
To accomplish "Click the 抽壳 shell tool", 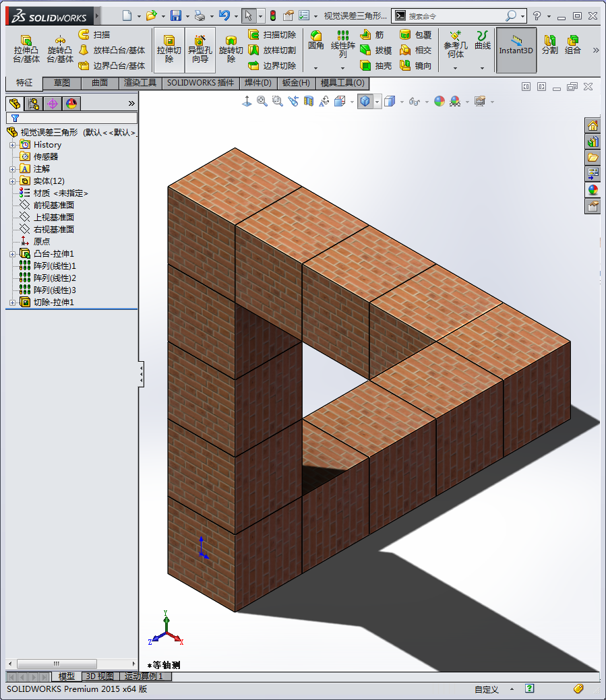I will click(x=375, y=65).
